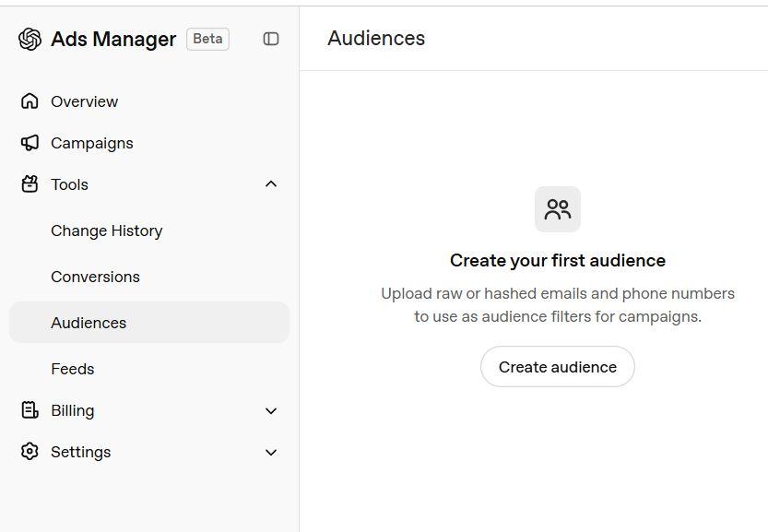Viewport: 768px width, 532px height.
Task: Click the 'Upload raw or hashed emails' description
Action: [558, 304]
